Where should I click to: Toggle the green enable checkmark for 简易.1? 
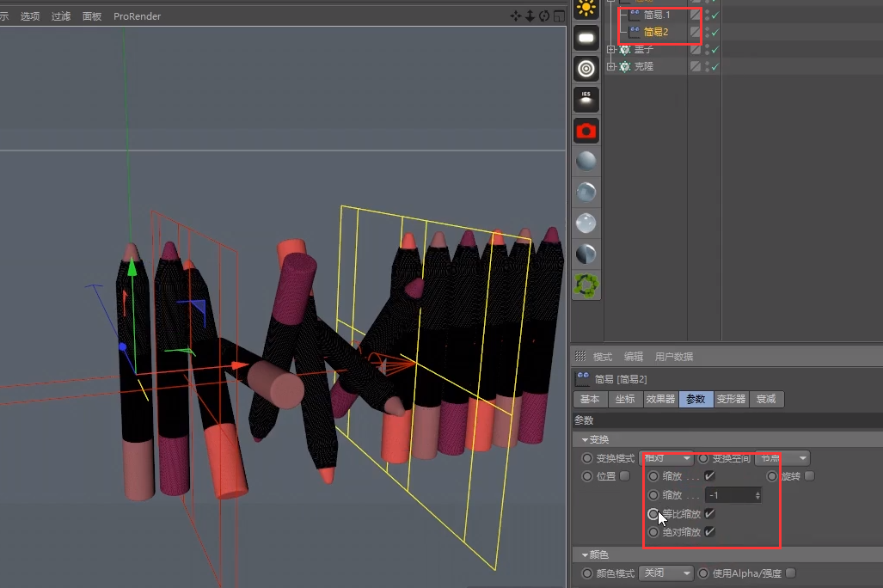pos(715,15)
